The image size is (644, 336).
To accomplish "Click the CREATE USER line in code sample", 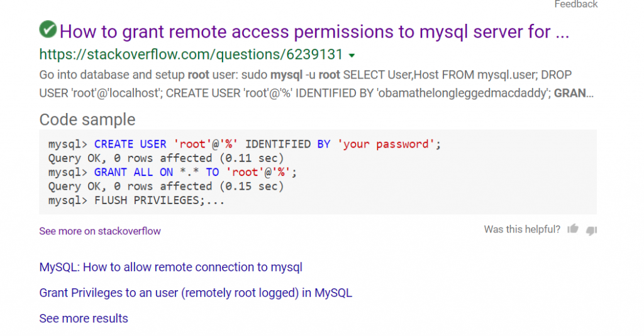I will click(x=245, y=144).
